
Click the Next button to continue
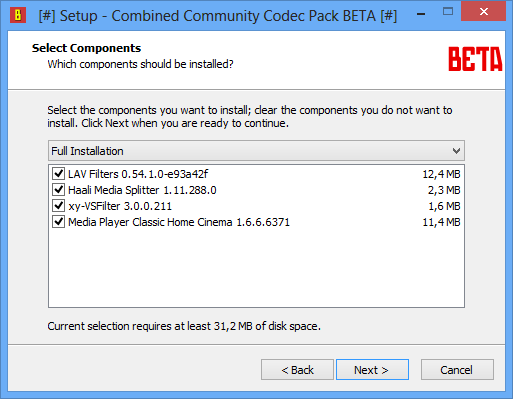pos(372,370)
